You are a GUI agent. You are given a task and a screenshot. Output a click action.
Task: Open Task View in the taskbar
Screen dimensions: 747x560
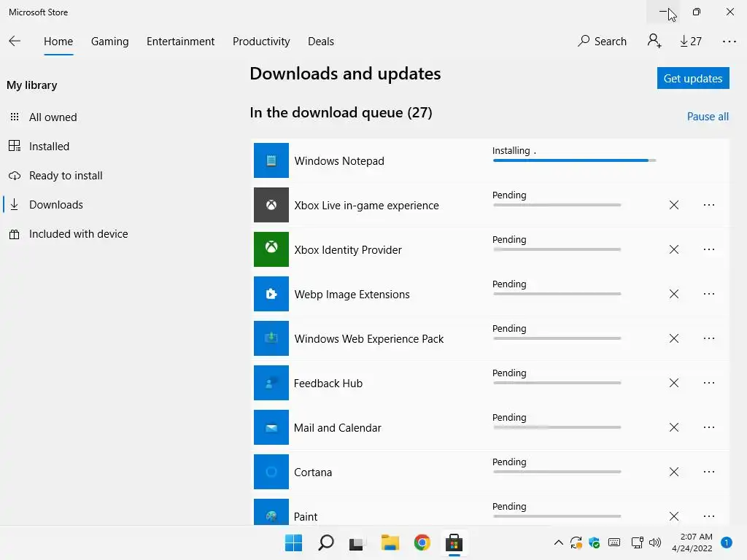coord(356,542)
